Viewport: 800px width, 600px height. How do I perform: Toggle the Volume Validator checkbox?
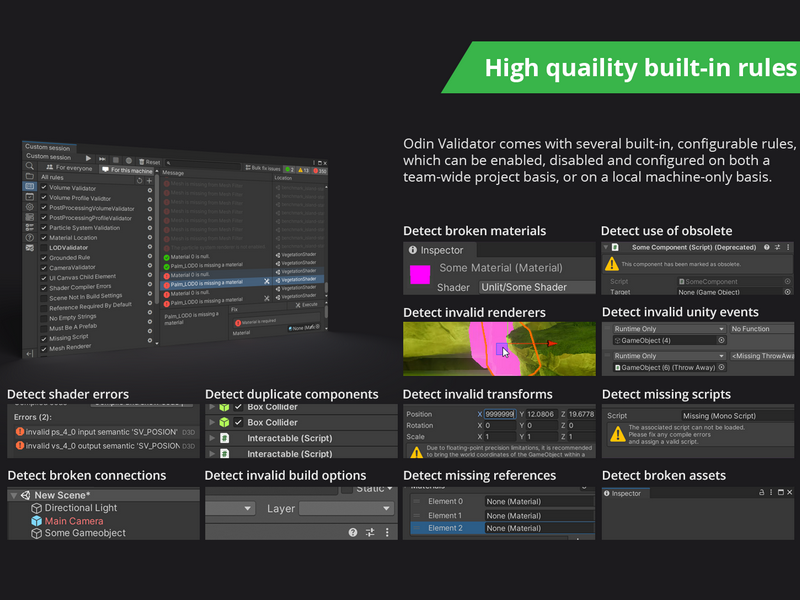(x=44, y=187)
